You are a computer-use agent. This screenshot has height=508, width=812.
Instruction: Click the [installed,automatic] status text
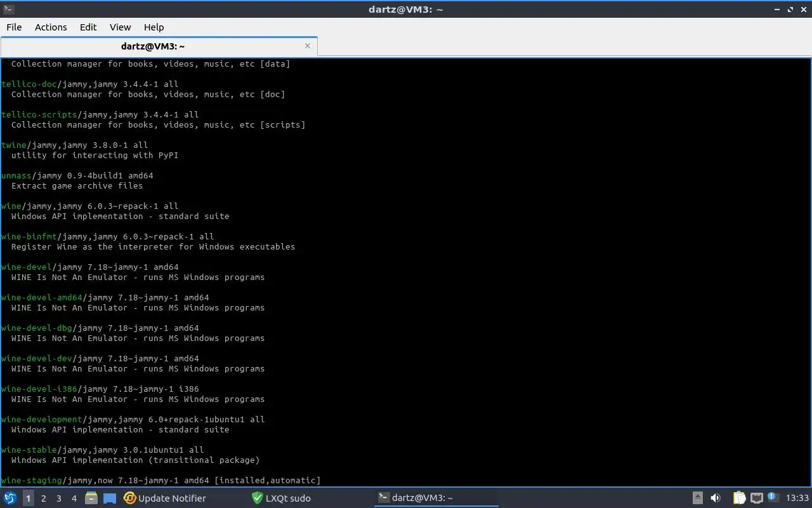point(267,480)
